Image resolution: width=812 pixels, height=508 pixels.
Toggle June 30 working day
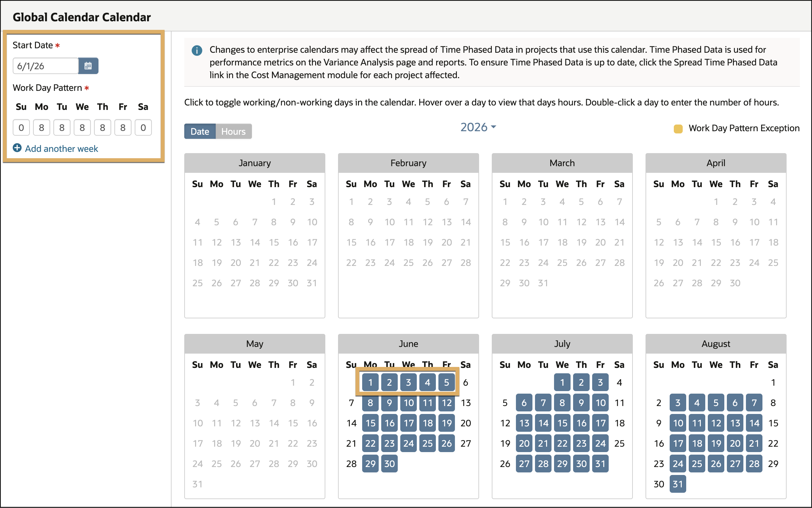click(389, 464)
